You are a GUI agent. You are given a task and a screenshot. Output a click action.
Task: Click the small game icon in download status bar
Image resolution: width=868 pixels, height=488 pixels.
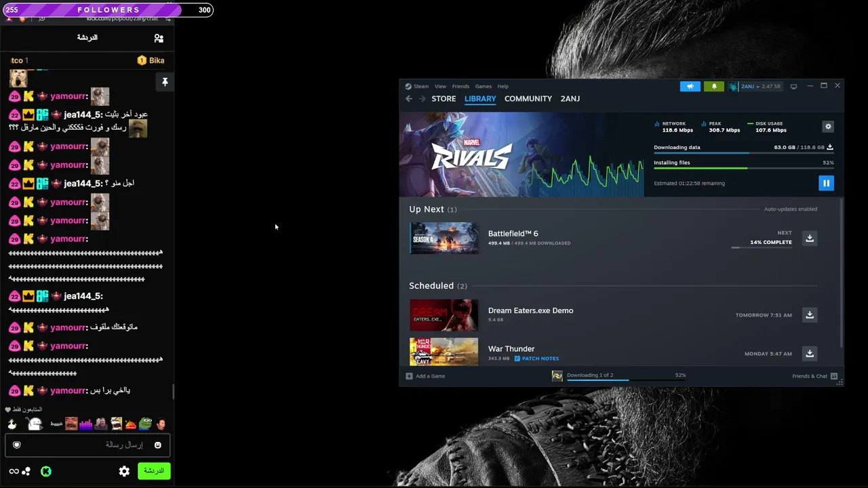pos(557,376)
